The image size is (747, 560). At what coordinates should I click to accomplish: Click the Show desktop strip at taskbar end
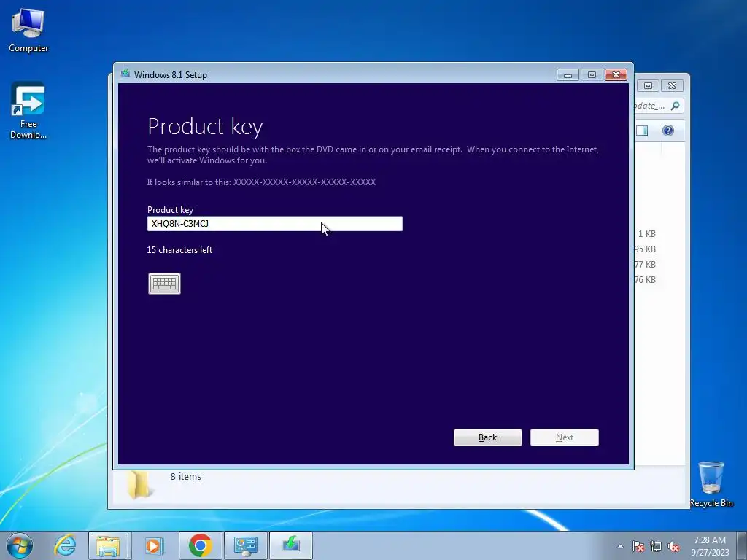click(742, 545)
